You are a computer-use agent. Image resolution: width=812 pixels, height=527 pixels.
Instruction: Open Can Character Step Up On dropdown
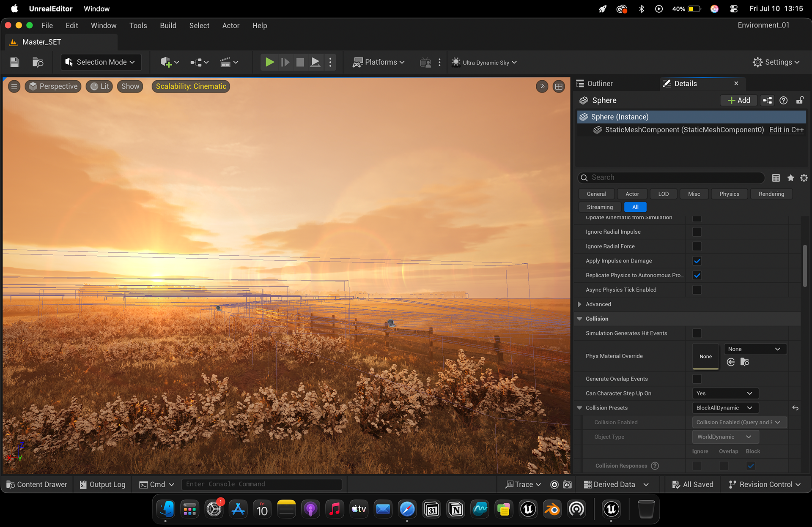pos(725,393)
